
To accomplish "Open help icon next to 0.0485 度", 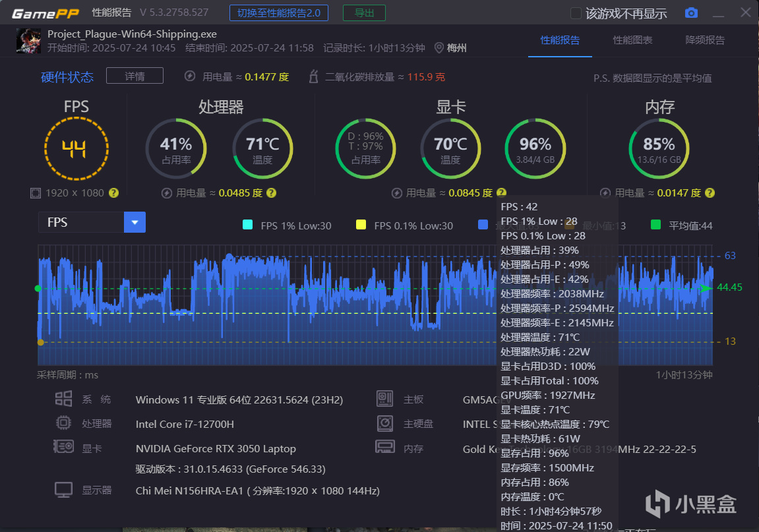I will click(272, 192).
